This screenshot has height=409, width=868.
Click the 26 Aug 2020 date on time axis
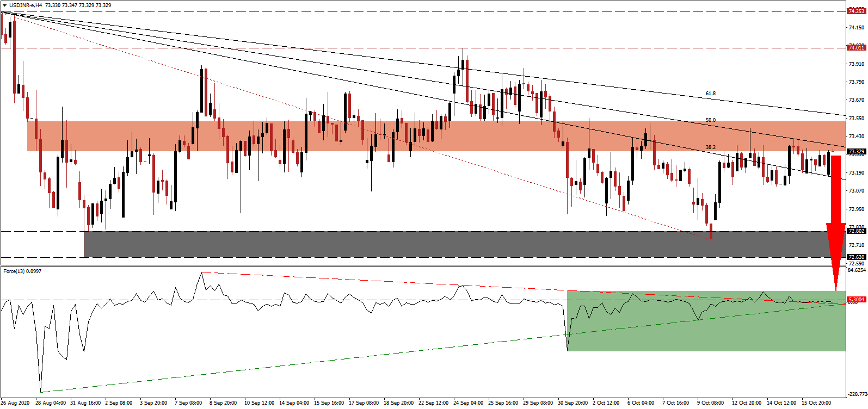(16, 403)
